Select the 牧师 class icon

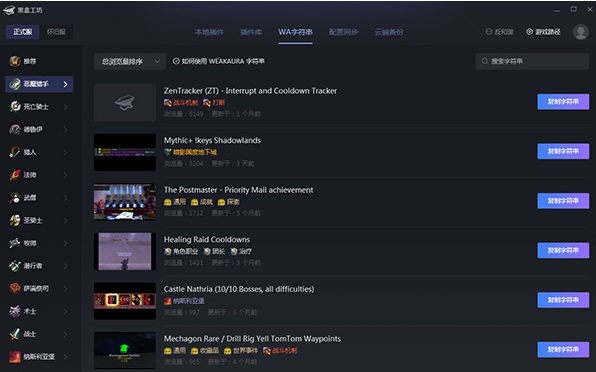[x=15, y=243]
